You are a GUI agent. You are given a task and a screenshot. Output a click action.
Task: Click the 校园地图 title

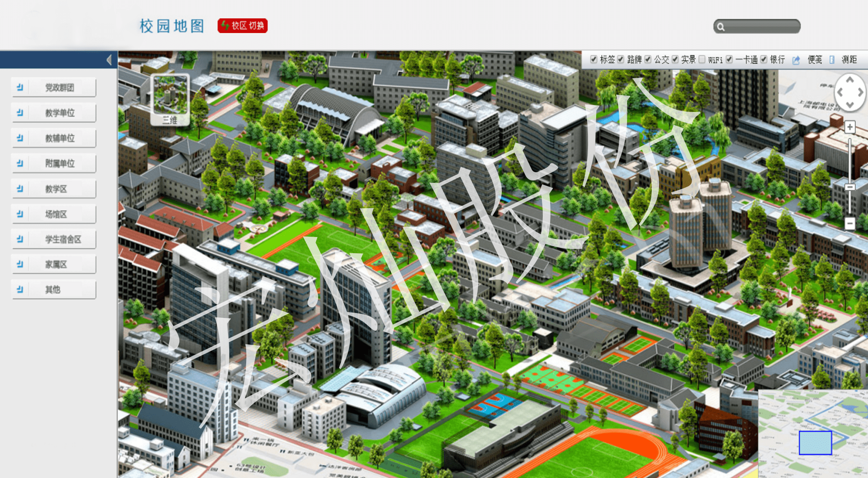click(172, 26)
